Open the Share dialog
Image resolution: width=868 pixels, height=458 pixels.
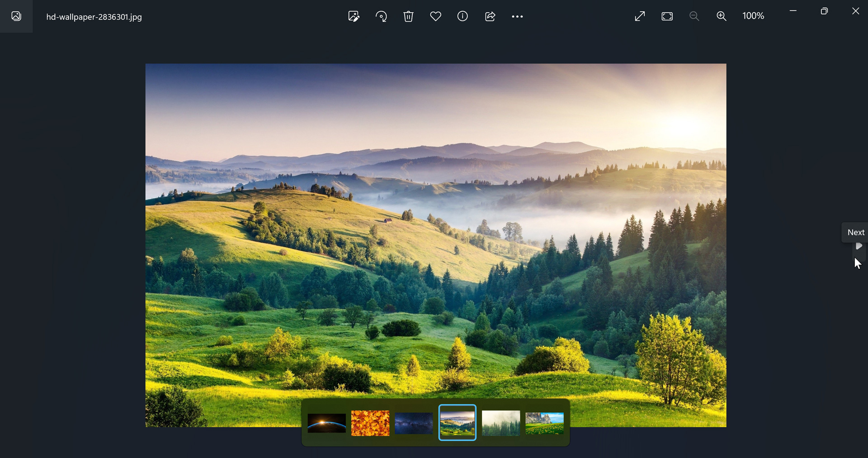pyautogui.click(x=490, y=16)
